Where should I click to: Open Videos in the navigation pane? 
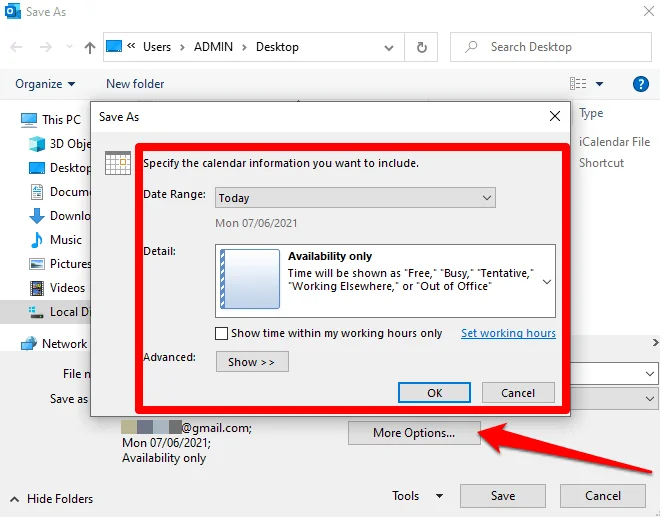(x=57, y=288)
